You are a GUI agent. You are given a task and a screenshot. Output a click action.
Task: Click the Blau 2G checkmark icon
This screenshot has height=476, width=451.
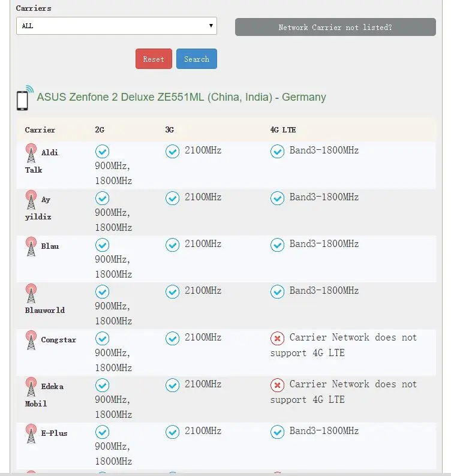tap(103, 245)
